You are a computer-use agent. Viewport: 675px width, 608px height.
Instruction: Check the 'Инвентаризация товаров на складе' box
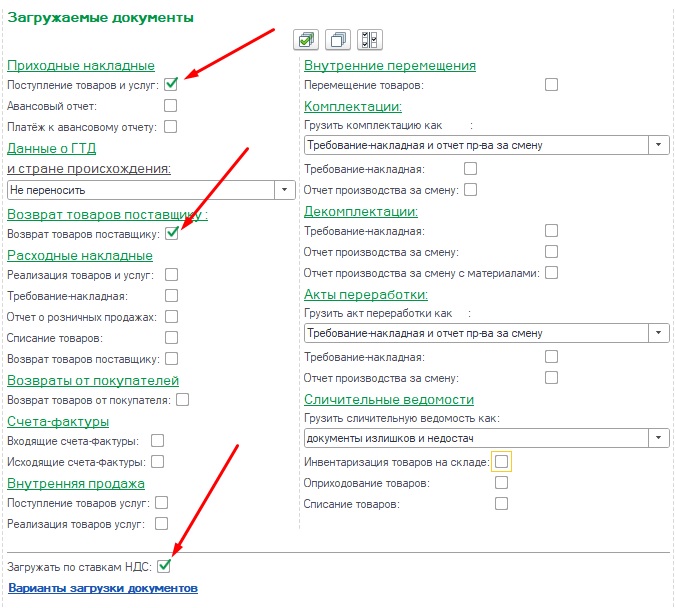[501, 461]
